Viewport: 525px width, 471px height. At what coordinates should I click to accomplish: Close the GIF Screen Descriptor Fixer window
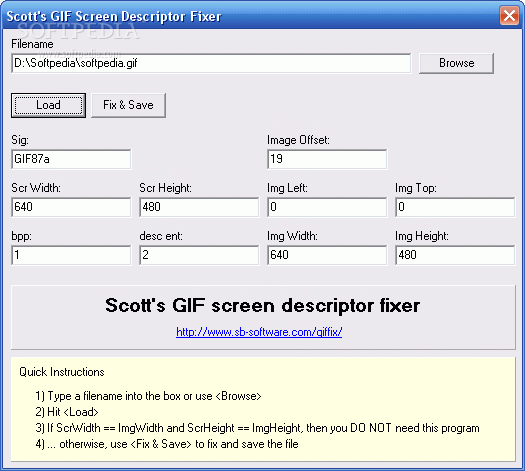[x=509, y=15]
